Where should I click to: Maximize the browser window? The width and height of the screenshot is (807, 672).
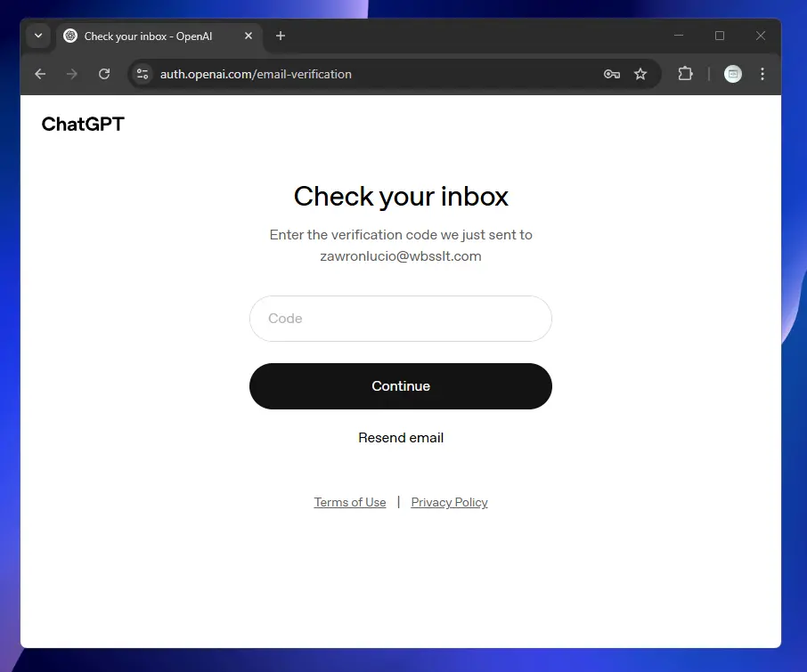[720, 36]
